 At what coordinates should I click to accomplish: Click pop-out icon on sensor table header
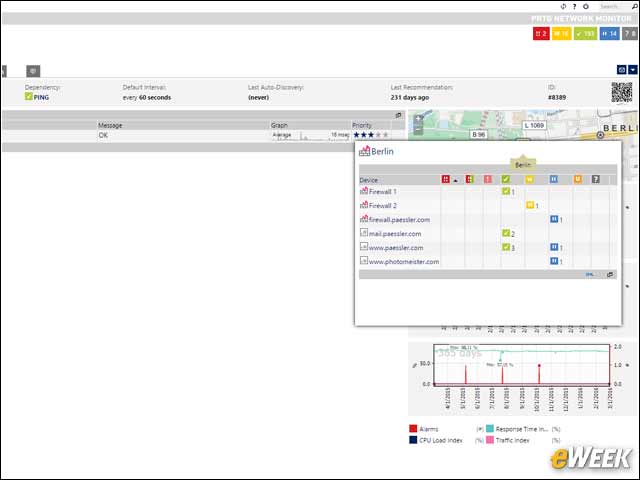pyautogui.click(x=398, y=116)
